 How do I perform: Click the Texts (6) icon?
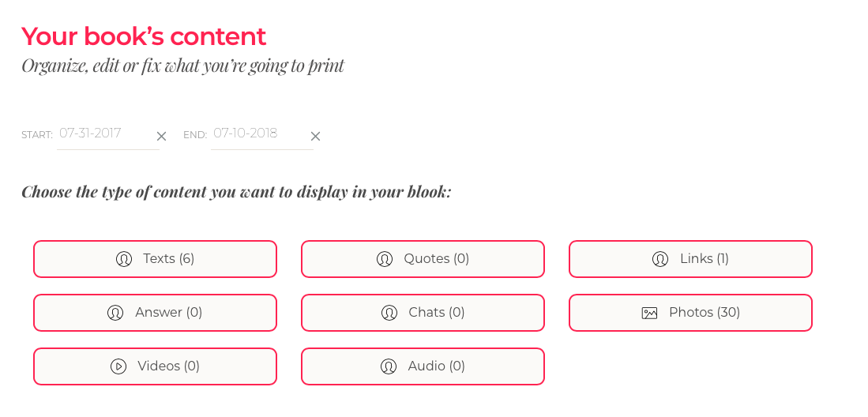[124, 259]
